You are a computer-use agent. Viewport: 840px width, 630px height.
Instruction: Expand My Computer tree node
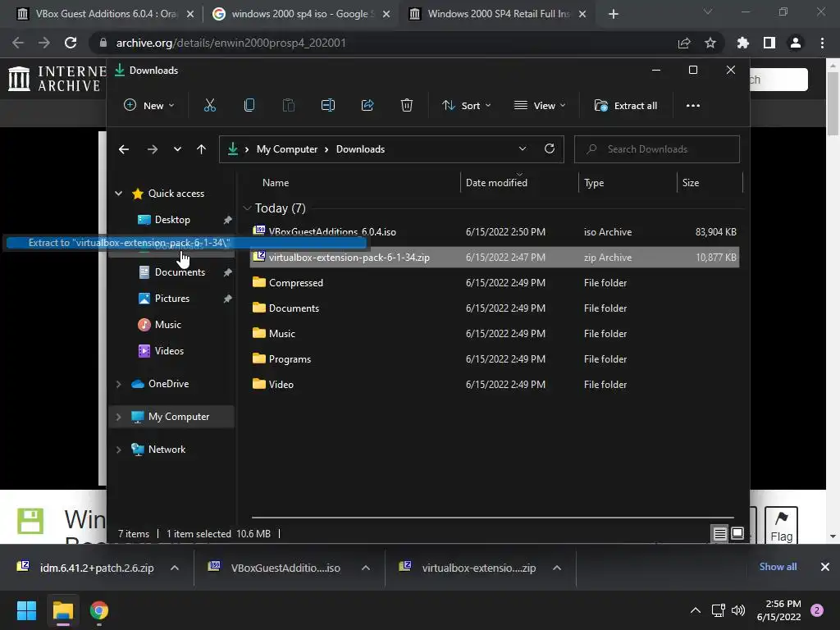[x=118, y=417]
